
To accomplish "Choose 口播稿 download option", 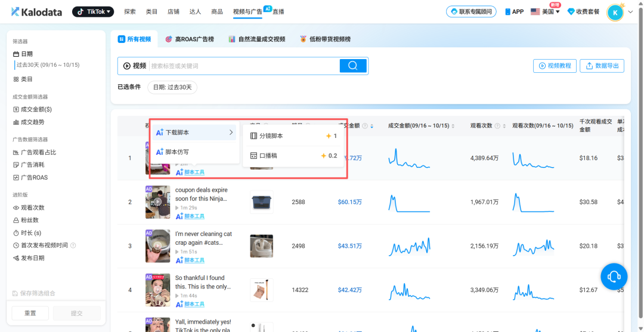I will click(x=293, y=156).
